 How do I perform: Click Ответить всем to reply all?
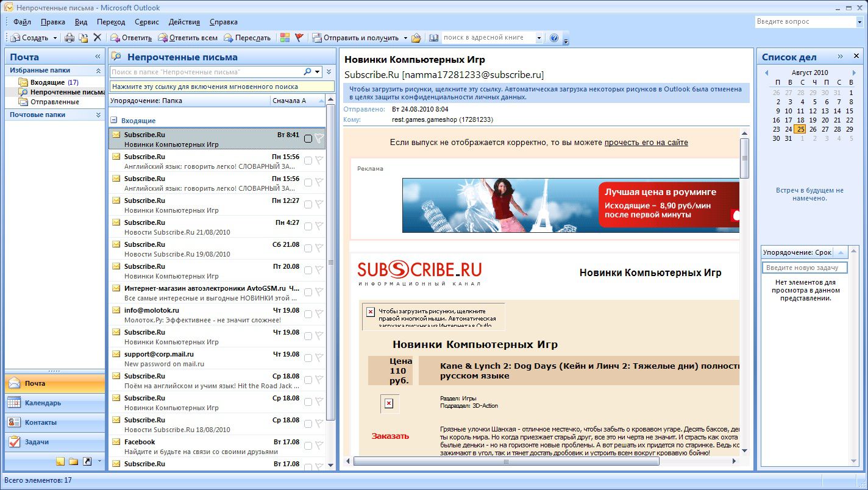188,38
